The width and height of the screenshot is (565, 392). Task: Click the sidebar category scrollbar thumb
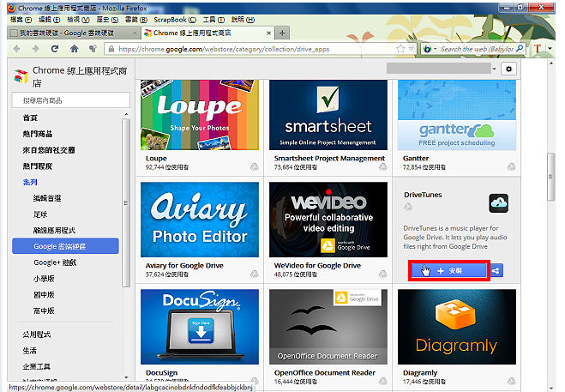(126, 203)
